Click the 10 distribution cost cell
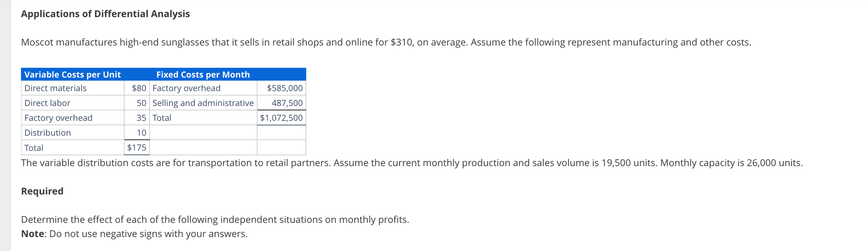 (x=141, y=133)
